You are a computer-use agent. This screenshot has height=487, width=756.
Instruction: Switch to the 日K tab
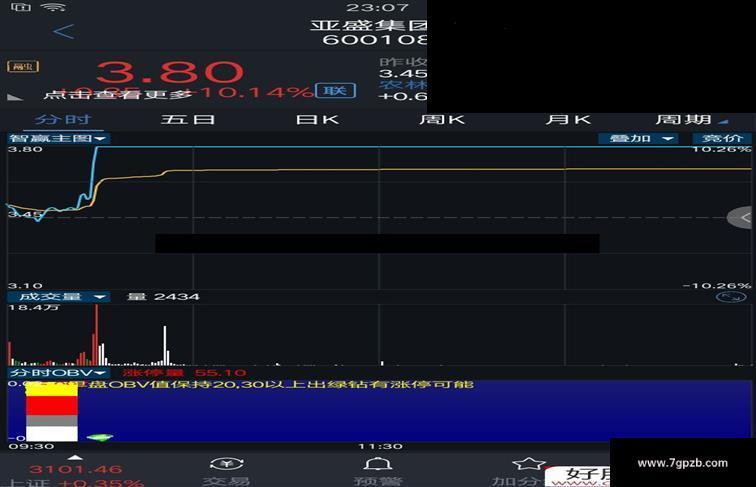coord(317,119)
